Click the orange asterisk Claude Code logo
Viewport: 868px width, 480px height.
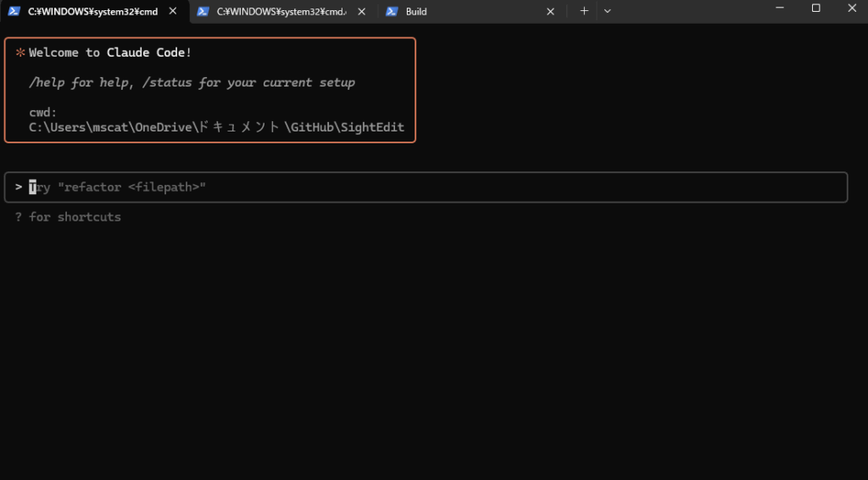click(20, 53)
